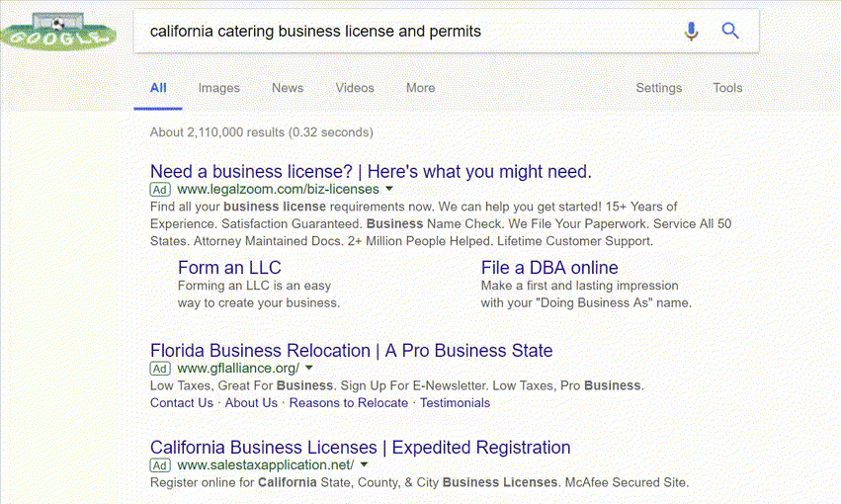Open California Business Licenses Expedited Registration link
Image resolution: width=841 pixels, height=504 pixels.
point(360,448)
